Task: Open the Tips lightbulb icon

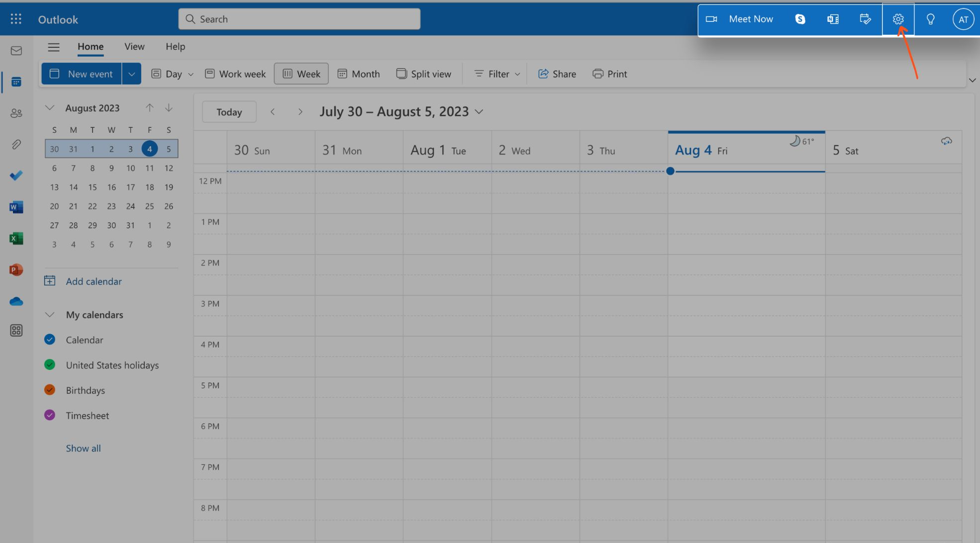Action: (930, 19)
